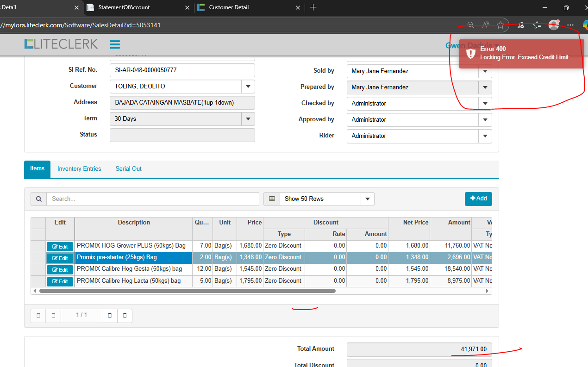The image size is (588, 367).
Task: Click the Add button in Items
Action: point(478,199)
